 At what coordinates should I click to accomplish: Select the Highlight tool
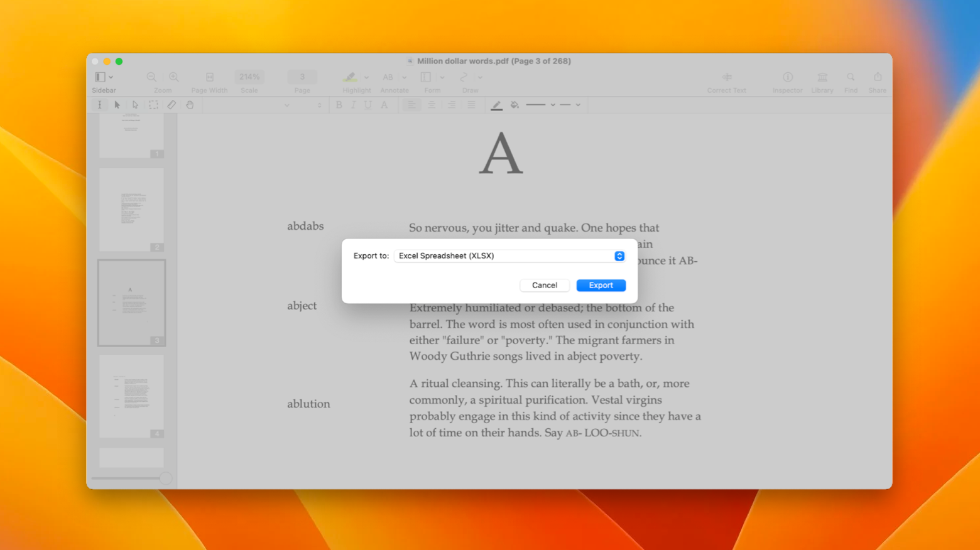pyautogui.click(x=350, y=77)
